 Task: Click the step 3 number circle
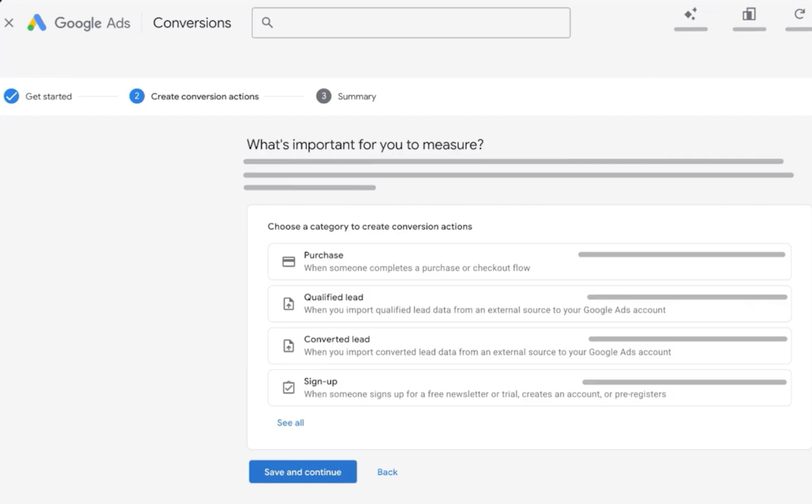click(x=324, y=96)
